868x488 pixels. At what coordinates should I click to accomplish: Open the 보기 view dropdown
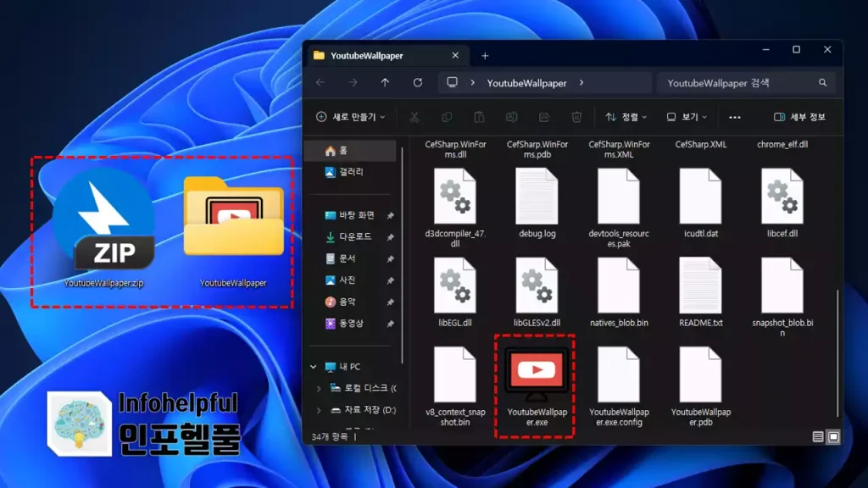click(x=687, y=117)
